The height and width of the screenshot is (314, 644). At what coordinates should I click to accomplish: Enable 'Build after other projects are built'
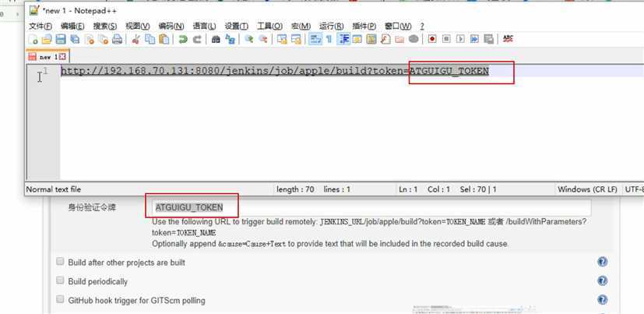(x=61, y=261)
